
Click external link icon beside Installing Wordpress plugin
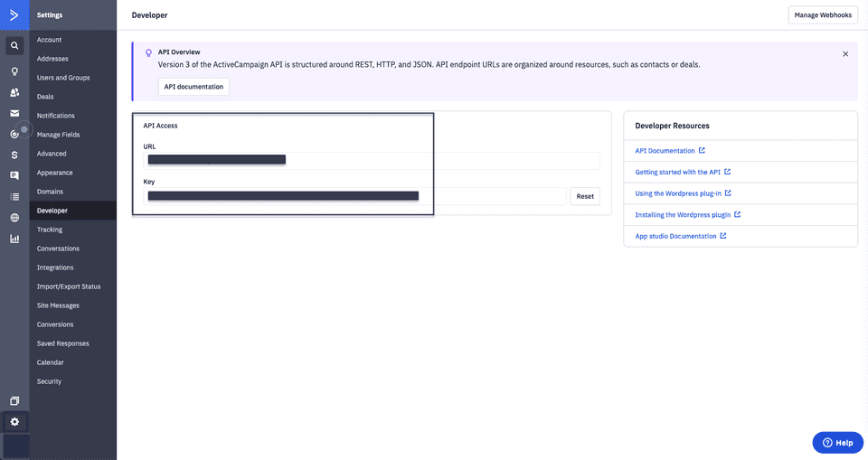point(738,214)
